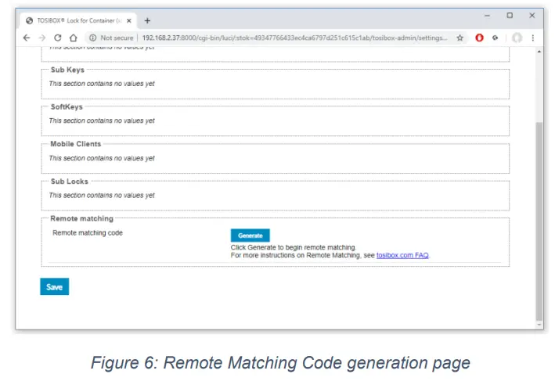Click the 'Not secure' label

pos(117,38)
